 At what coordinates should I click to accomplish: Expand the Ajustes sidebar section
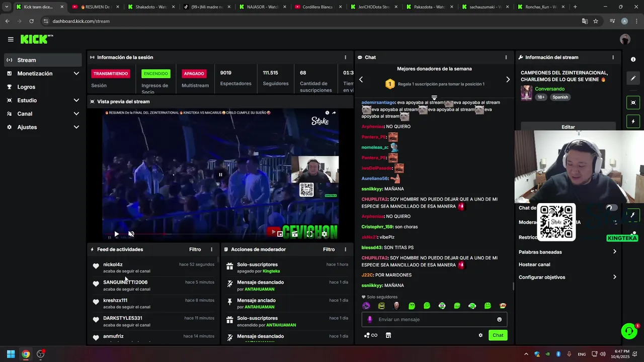(x=43, y=127)
